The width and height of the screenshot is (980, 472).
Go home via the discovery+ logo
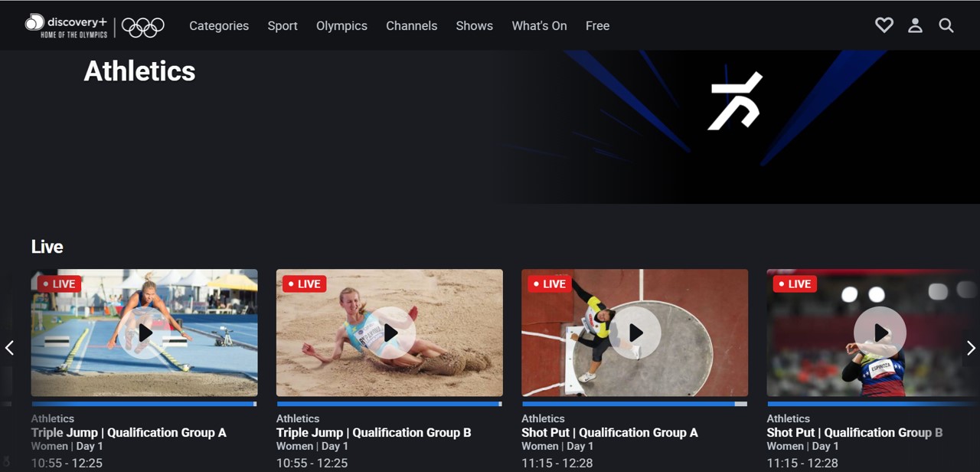pyautogui.click(x=66, y=25)
